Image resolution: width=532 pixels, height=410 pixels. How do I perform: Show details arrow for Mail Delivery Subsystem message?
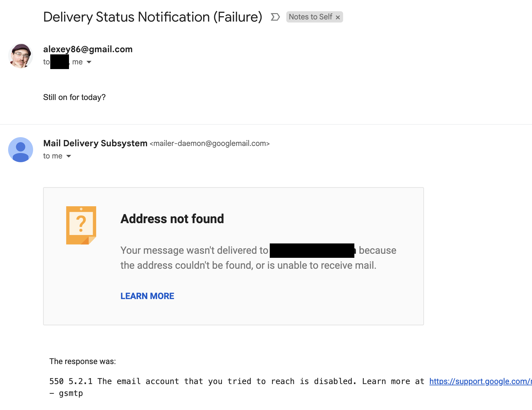point(69,156)
